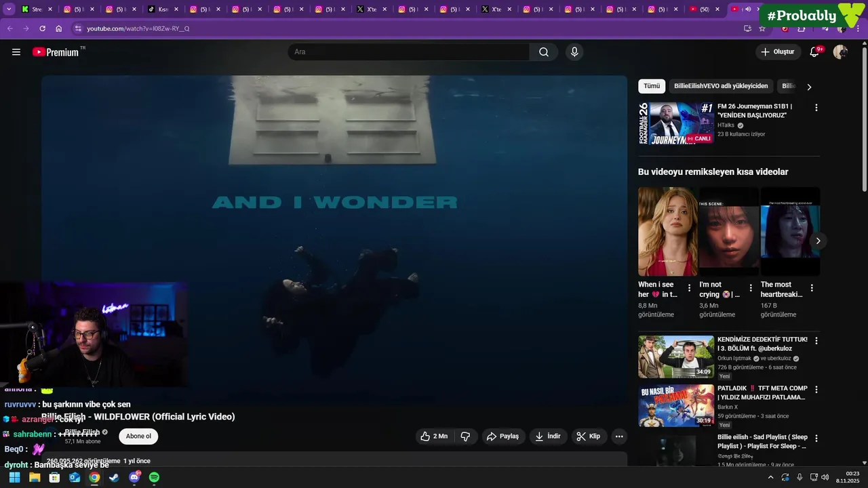Select BillieEilishVEVO adlı yükleyiciden chip
Viewport: 868px width, 488px height.
coord(721,86)
